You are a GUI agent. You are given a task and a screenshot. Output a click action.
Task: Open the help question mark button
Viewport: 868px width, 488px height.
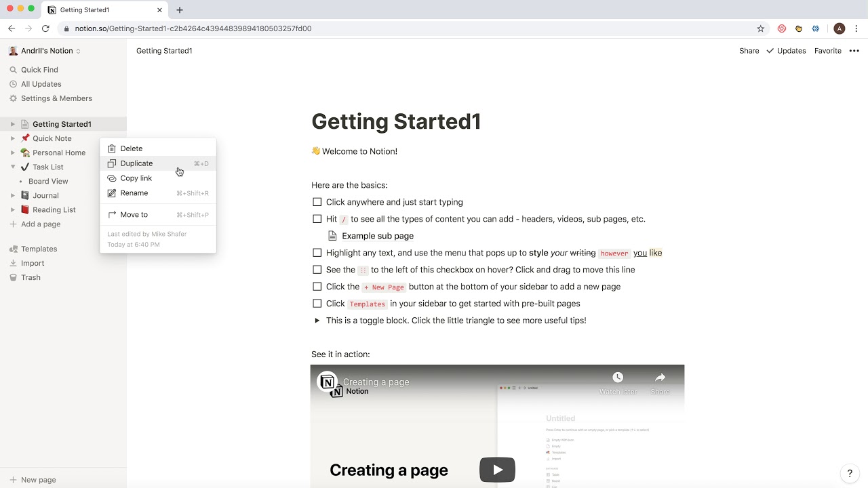click(850, 474)
